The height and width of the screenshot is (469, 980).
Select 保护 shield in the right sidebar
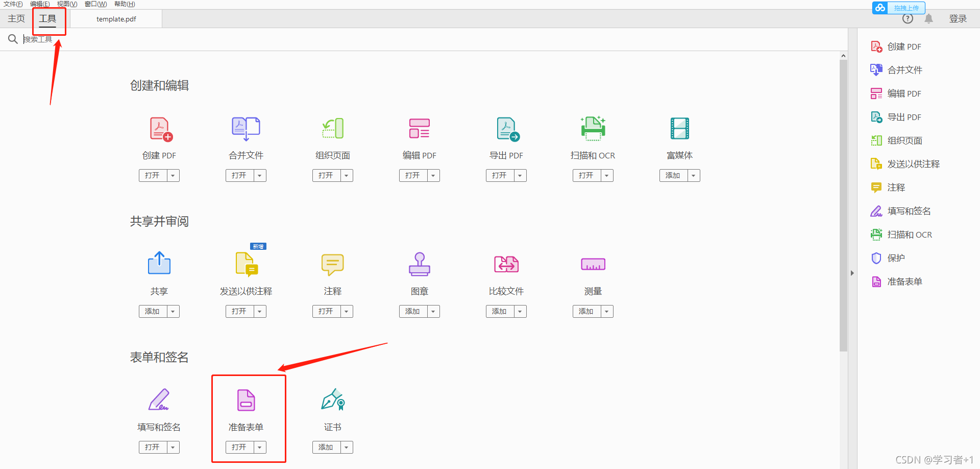pos(888,258)
